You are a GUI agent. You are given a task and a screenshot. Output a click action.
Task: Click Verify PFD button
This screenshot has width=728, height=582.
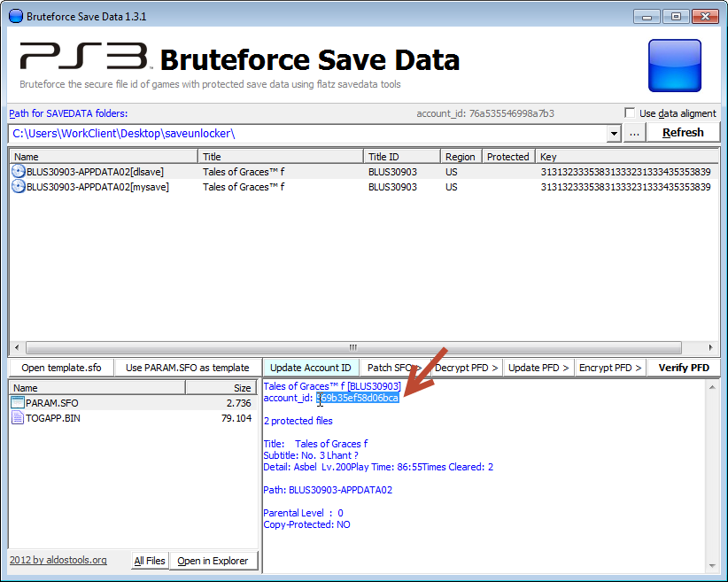683,368
